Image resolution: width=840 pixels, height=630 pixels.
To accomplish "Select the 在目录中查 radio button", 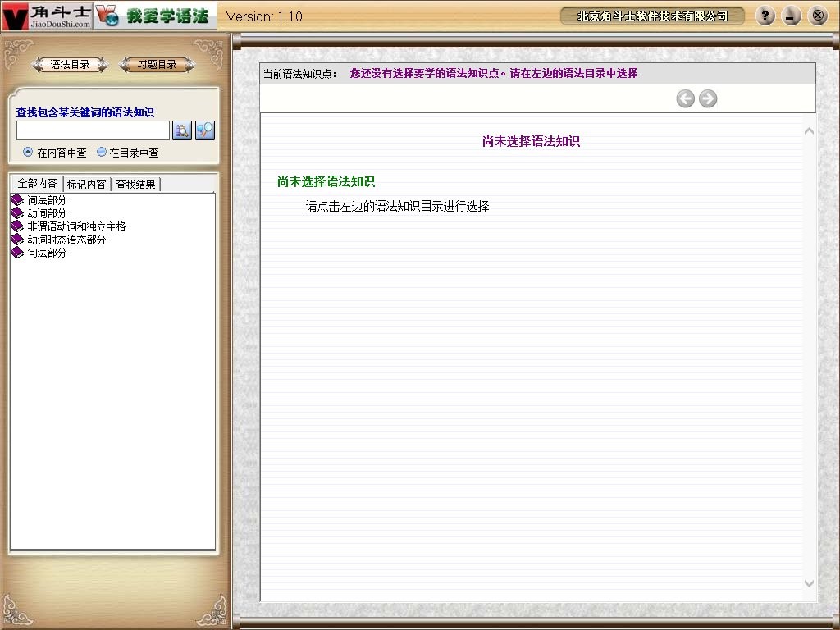I will point(103,152).
